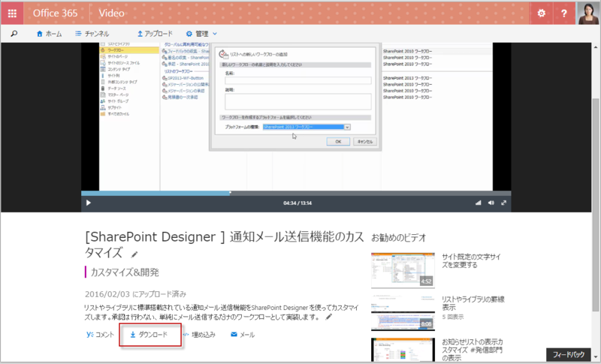This screenshot has height=364, width=601.
Task: Click アップロード to upload a video
Action: [155, 34]
